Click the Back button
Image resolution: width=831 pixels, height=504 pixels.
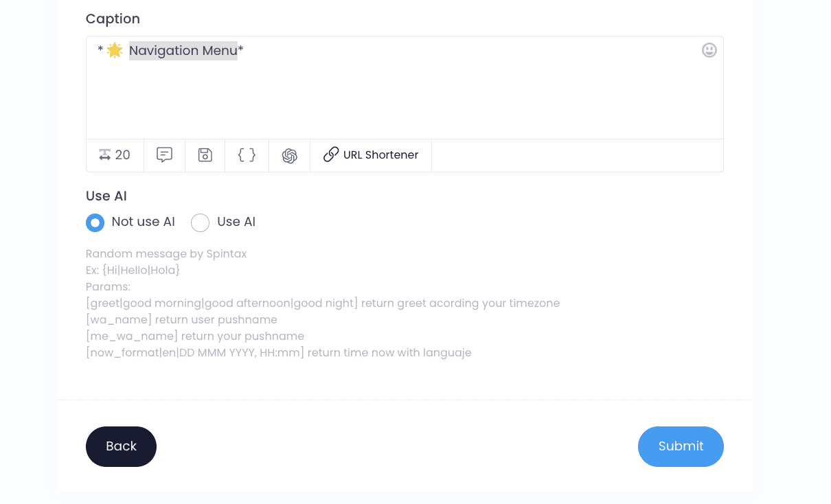[121, 446]
